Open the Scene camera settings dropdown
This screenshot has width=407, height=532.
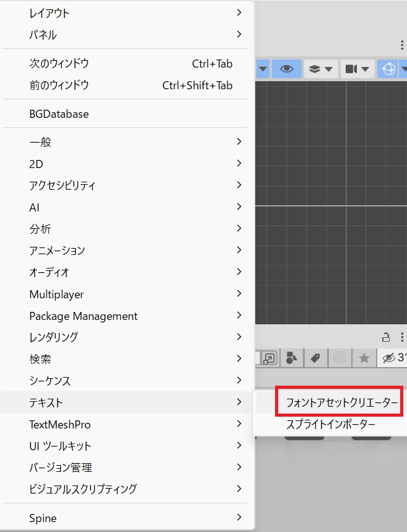click(x=357, y=69)
